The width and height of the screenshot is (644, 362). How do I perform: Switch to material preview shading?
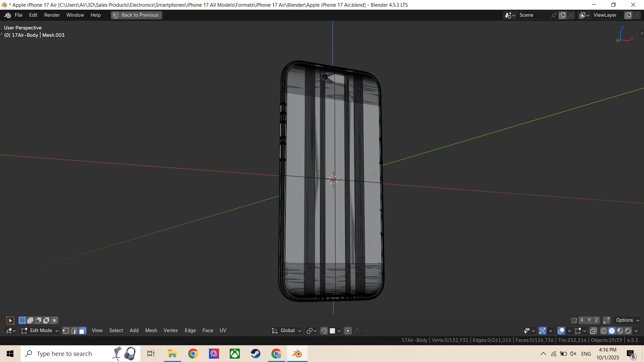coord(620,331)
